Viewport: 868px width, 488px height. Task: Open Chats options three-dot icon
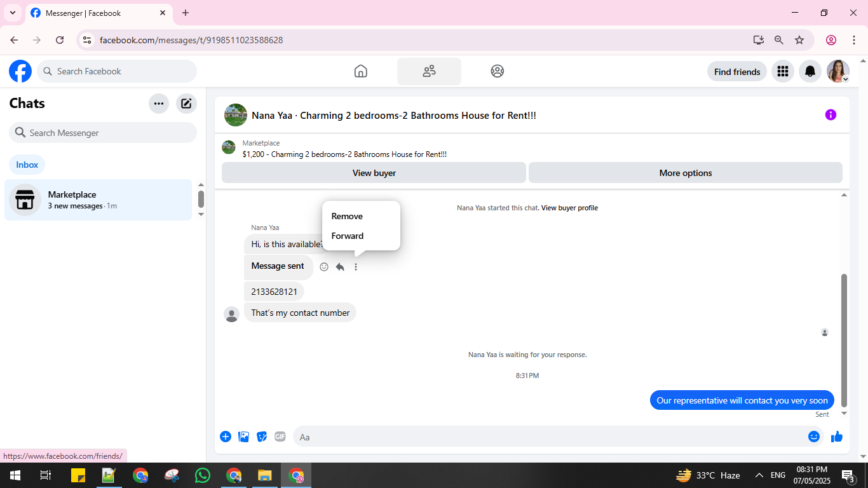[159, 104]
